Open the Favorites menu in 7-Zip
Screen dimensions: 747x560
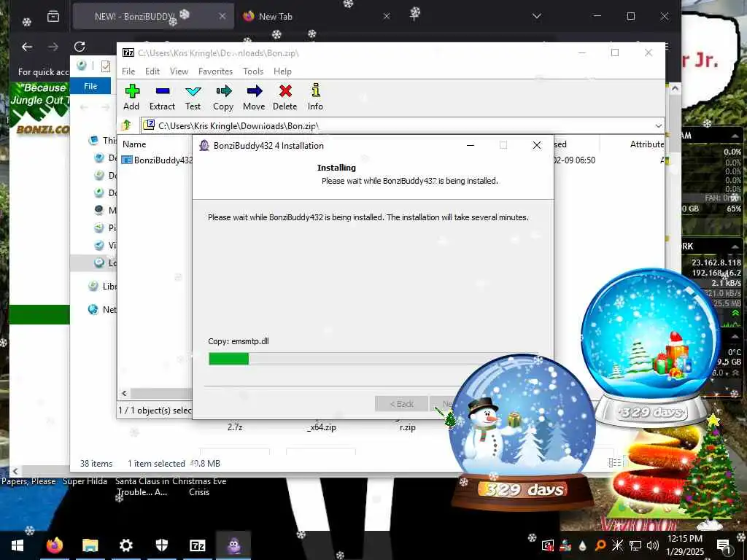215,71
